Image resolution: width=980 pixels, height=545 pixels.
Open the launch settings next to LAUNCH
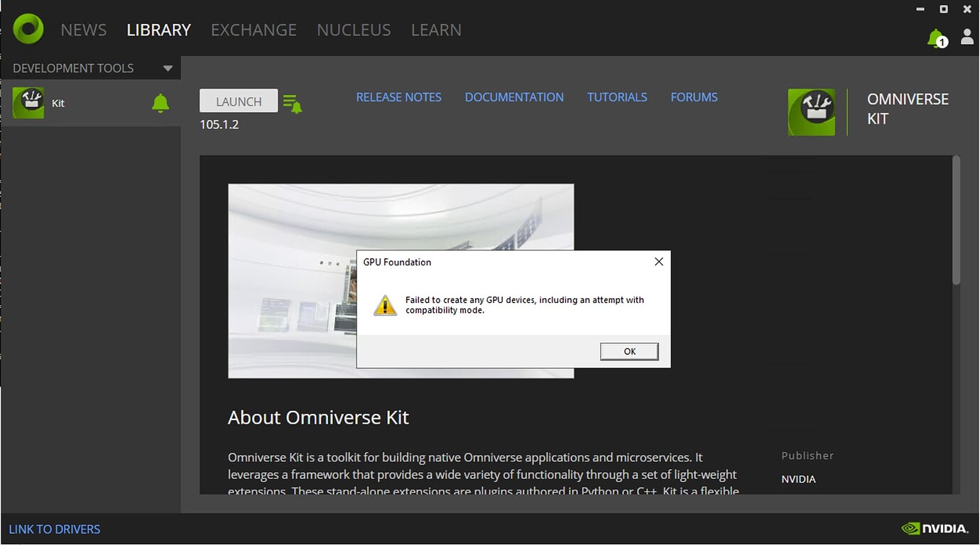click(292, 101)
